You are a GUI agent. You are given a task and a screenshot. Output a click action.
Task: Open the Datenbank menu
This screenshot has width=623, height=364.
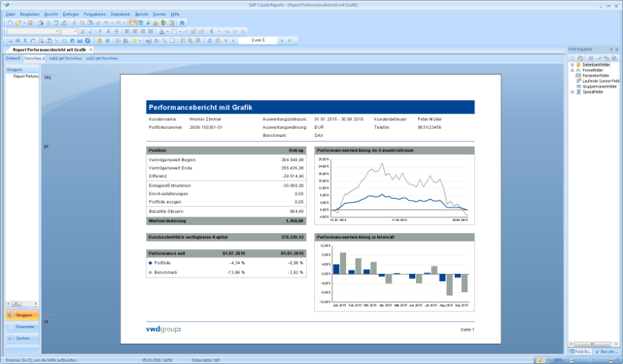[x=120, y=14]
